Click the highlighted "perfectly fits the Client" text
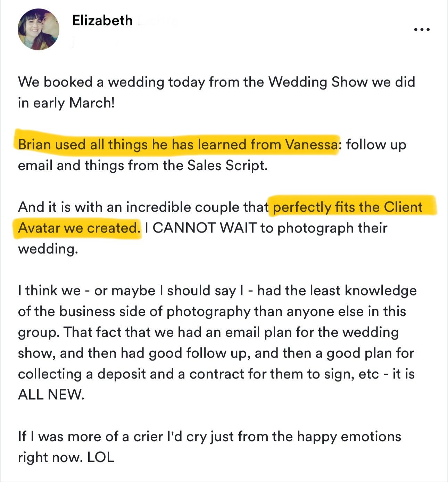Screen dimensions: 448x482 coord(348,207)
